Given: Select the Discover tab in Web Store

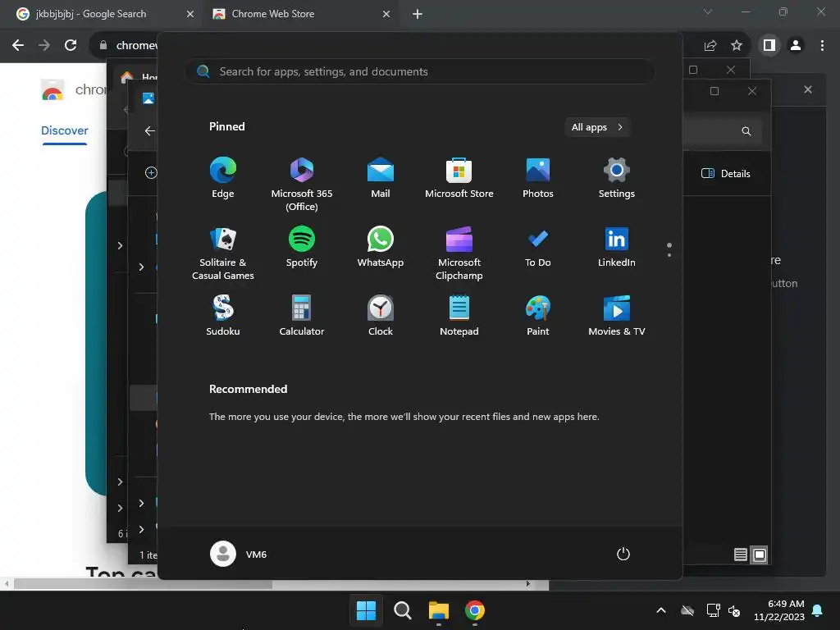Looking at the screenshot, I should 65,130.
